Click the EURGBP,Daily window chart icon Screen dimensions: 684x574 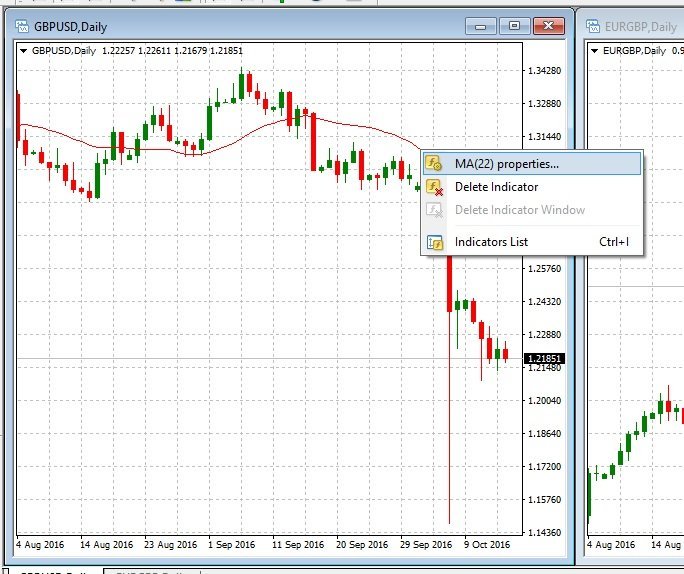click(592, 26)
